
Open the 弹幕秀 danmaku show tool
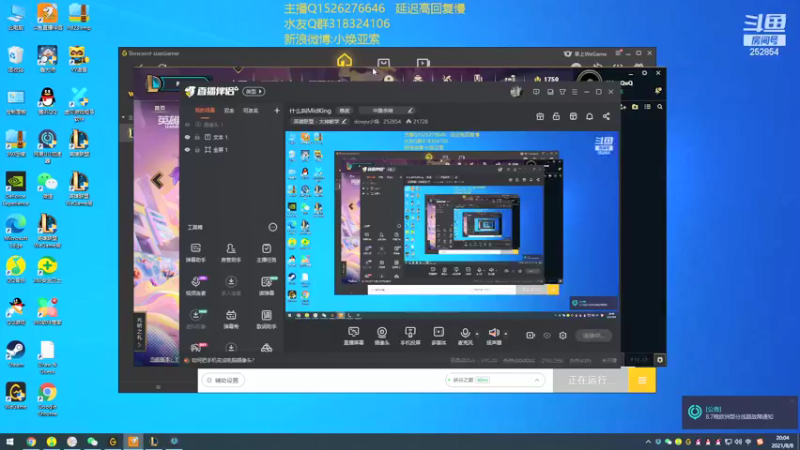pyautogui.click(x=231, y=319)
